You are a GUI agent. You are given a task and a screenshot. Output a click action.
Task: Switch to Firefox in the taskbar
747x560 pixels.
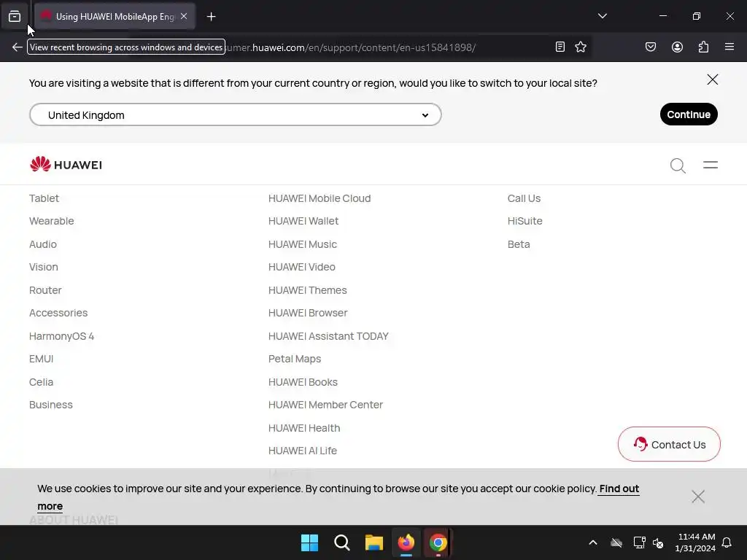pos(406,542)
